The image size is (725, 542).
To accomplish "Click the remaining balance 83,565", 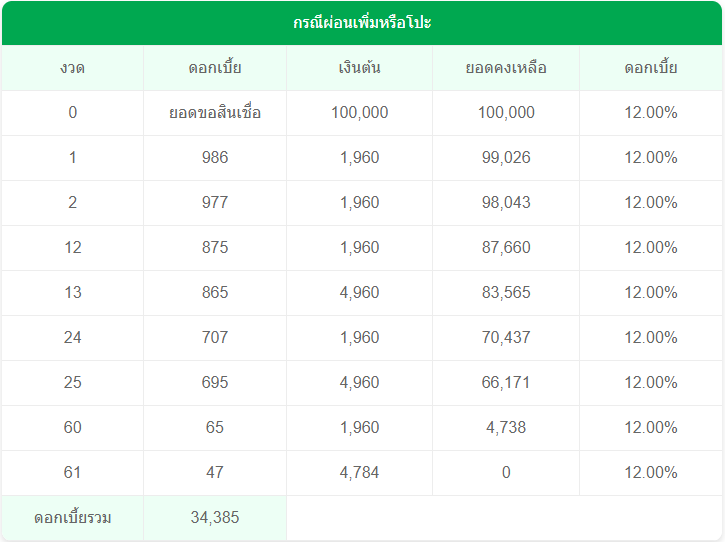I will pos(506,293).
